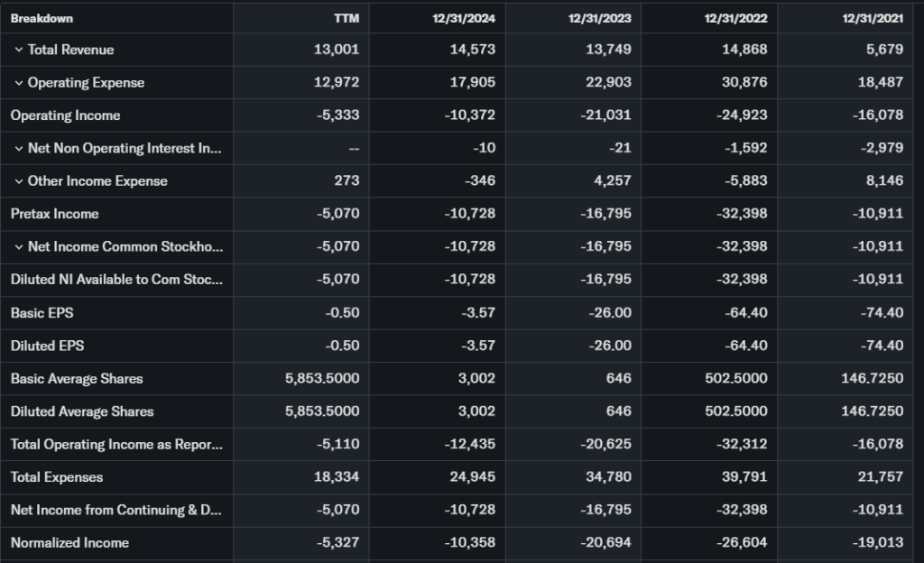924x563 pixels.
Task: Click 12/31/2024 Total Expenses value 24,945
Action: 472,477
